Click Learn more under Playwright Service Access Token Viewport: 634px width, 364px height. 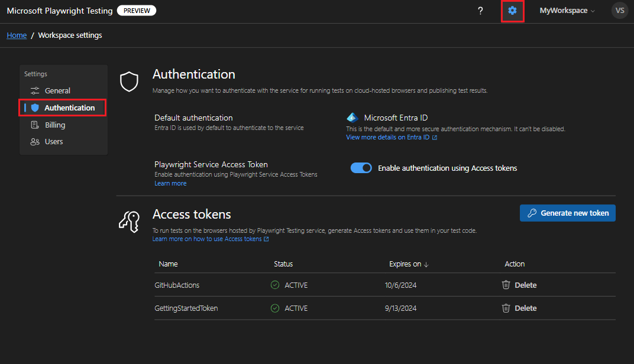pos(170,183)
